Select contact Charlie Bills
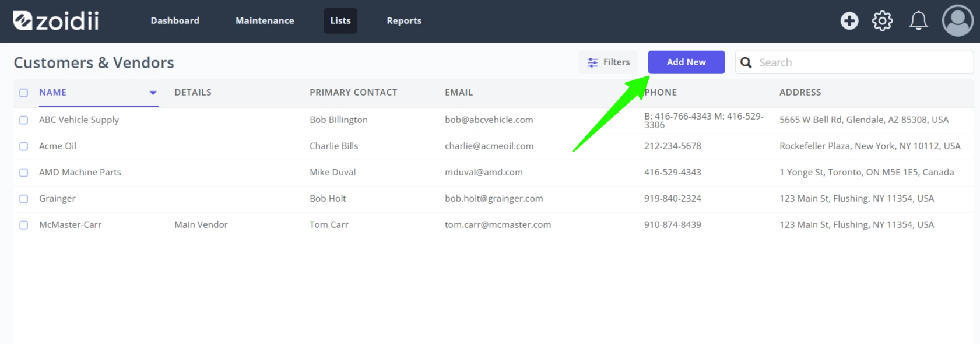Image resolution: width=980 pixels, height=344 pixels. point(334,146)
